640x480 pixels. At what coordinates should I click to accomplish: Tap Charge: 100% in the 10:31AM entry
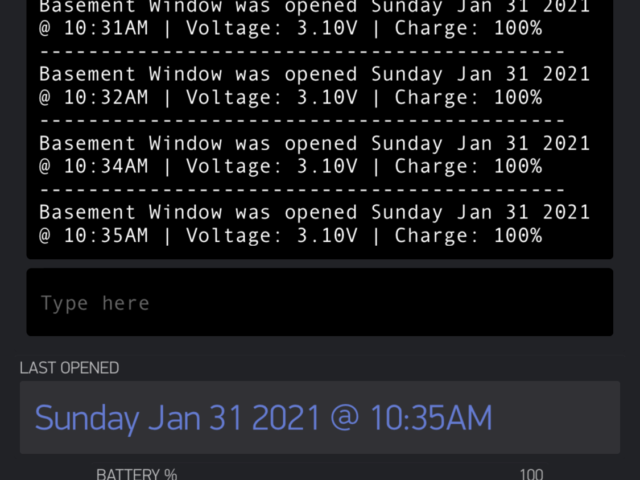pos(468,28)
